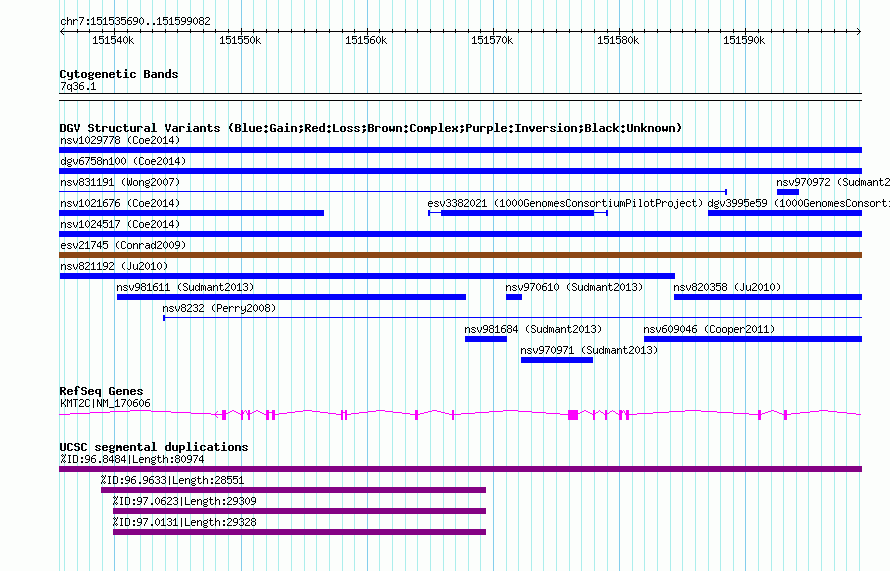Click the 151550k ruler mark
This screenshot has height=571, width=890.
[240, 40]
